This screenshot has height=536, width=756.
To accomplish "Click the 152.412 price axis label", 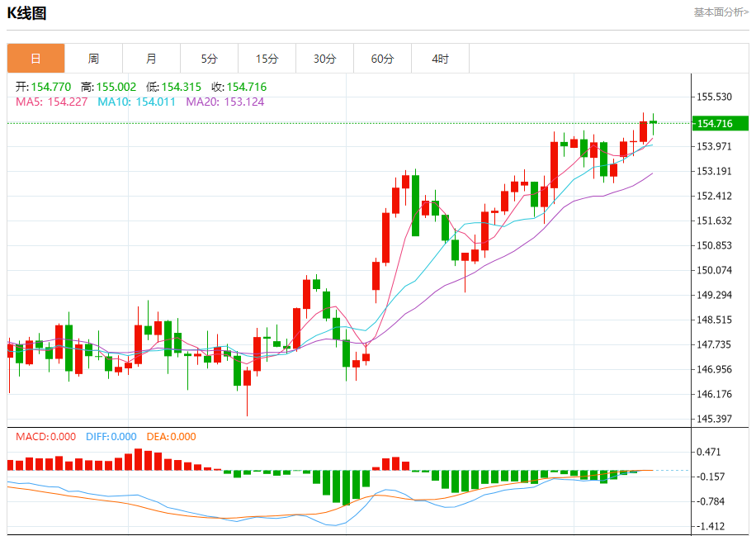I will [714, 196].
